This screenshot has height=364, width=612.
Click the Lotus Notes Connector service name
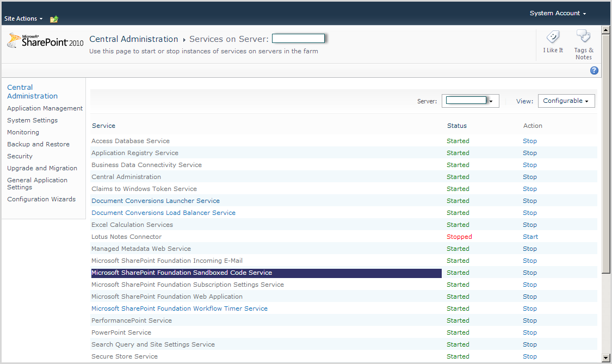click(126, 237)
